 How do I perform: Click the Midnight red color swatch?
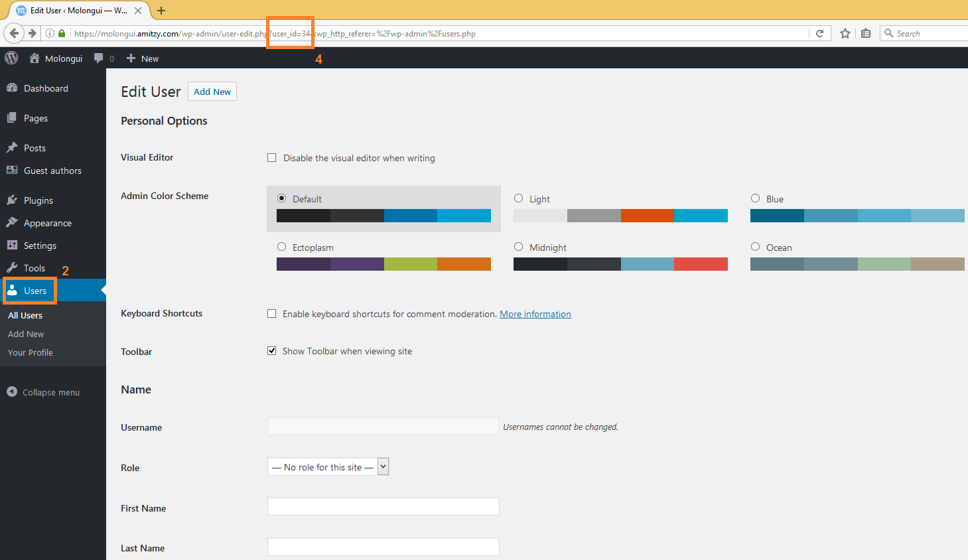click(701, 264)
